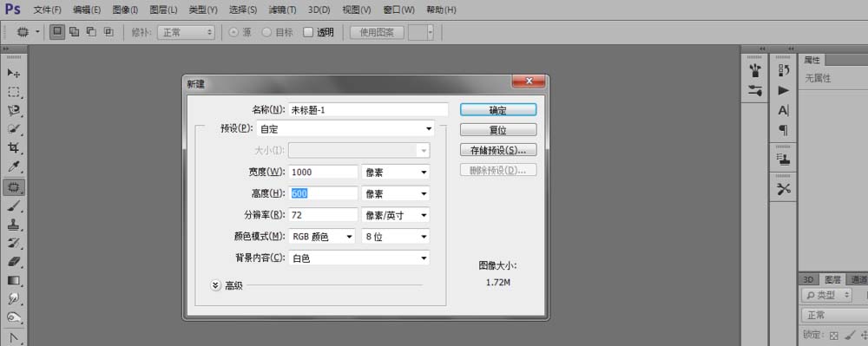
Task: Switch to the 图层 tab
Action: [832, 280]
